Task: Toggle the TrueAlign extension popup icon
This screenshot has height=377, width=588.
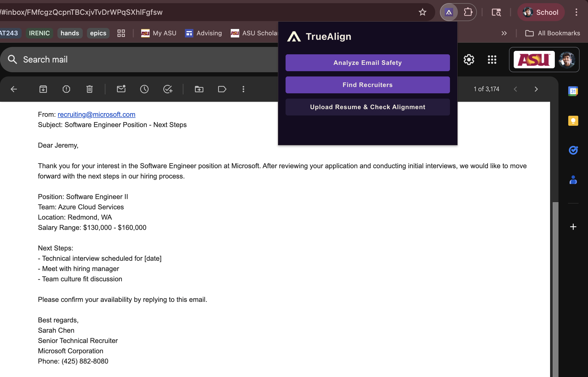Action: [x=449, y=12]
